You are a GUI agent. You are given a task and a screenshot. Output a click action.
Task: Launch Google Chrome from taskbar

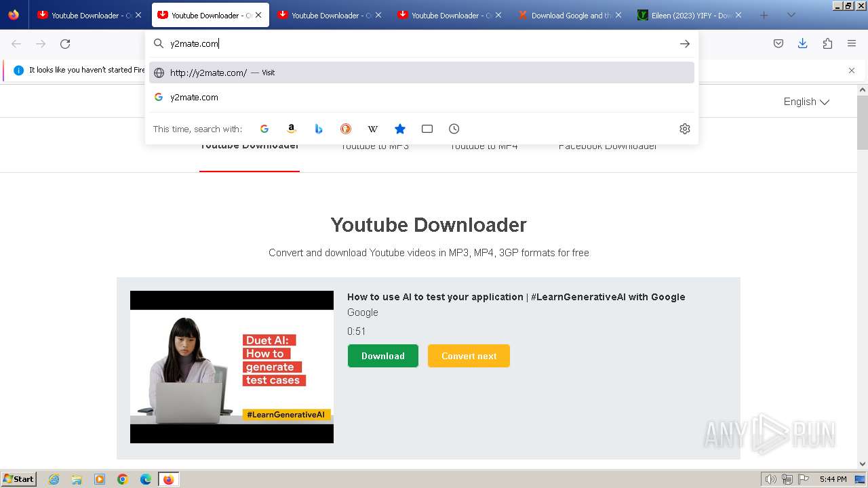[x=123, y=479]
